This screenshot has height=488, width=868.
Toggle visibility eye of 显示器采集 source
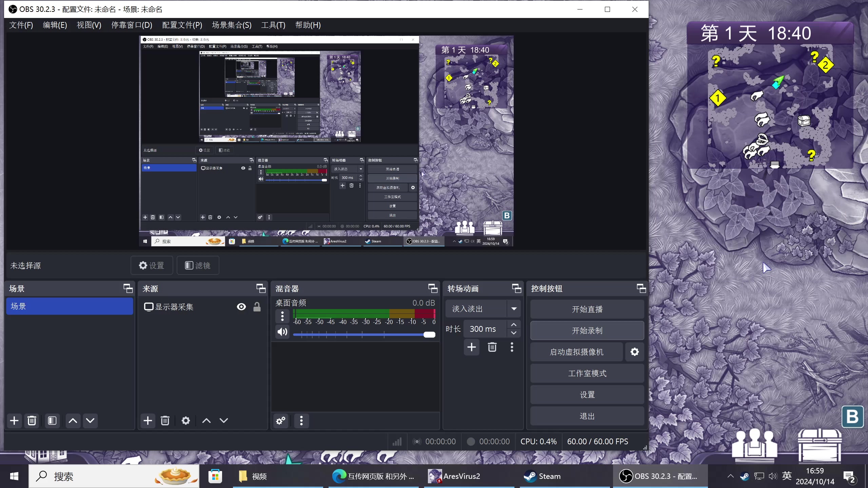(241, 307)
